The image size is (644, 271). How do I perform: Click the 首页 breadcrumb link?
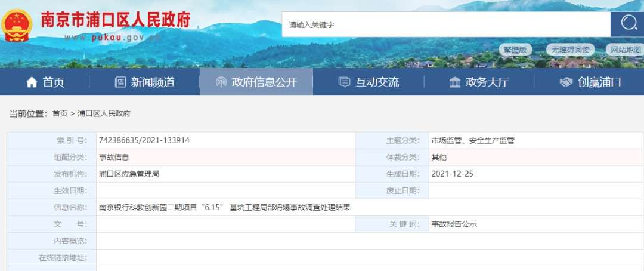(x=60, y=114)
